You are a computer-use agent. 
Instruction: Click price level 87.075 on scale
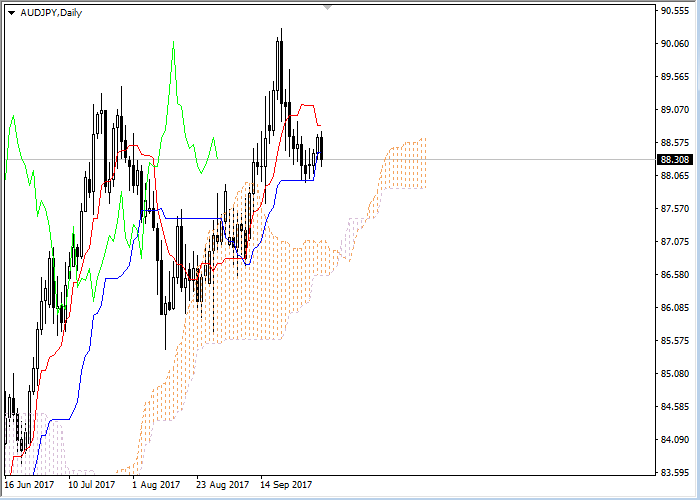click(x=675, y=242)
